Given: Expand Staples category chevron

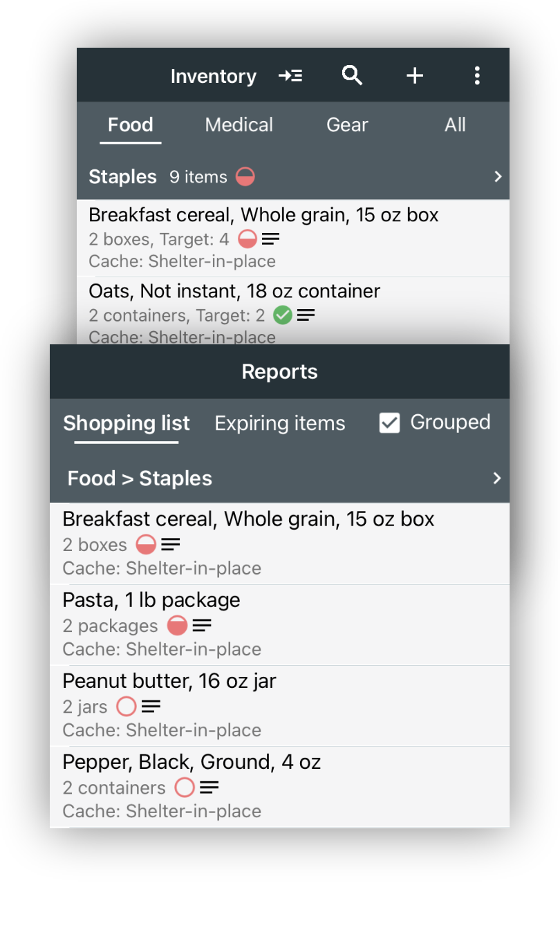Looking at the screenshot, I should pos(498,177).
